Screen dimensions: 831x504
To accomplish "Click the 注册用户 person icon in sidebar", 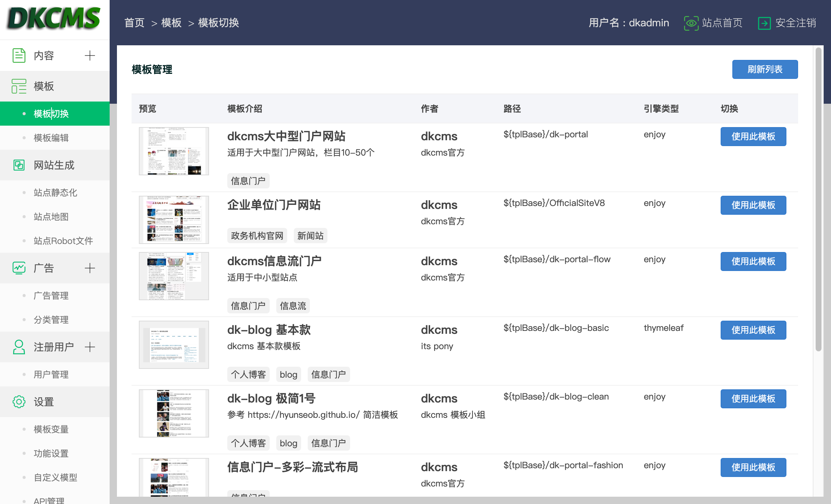I will 19,347.
